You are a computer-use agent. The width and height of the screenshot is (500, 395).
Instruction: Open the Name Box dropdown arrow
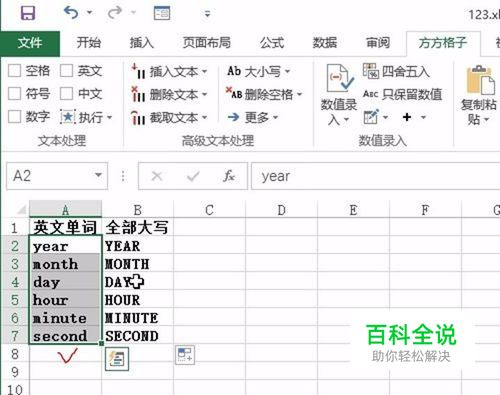click(x=98, y=175)
